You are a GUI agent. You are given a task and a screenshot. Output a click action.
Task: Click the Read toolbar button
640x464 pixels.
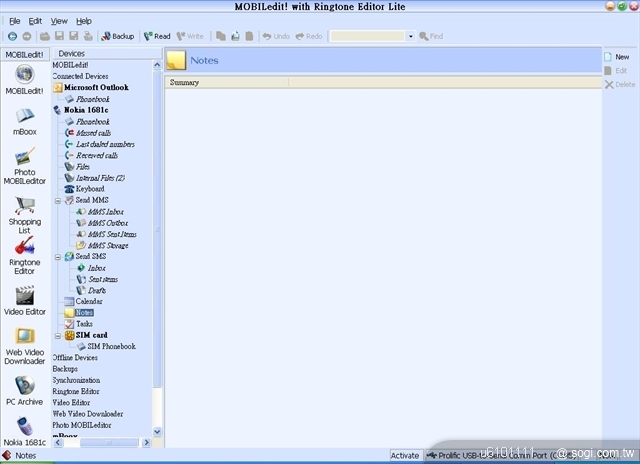click(x=157, y=36)
